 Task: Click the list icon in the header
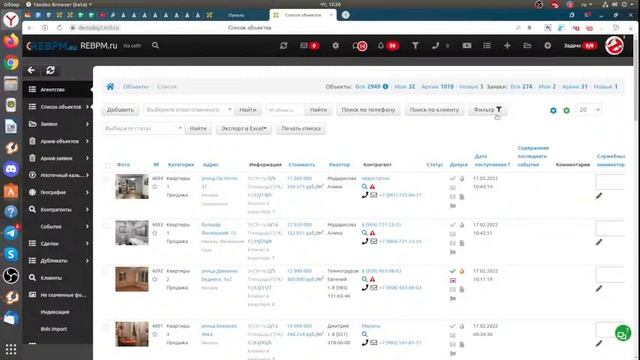[487, 46]
